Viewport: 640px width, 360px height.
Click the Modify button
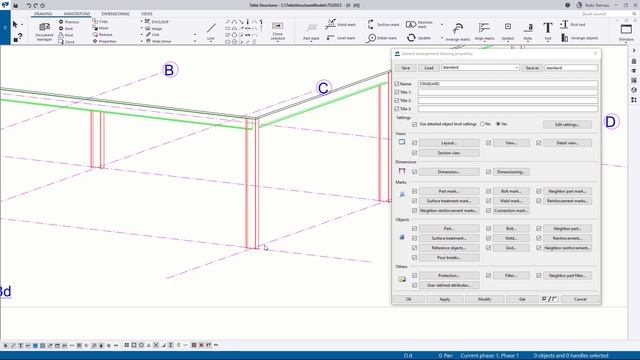(x=484, y=299)
